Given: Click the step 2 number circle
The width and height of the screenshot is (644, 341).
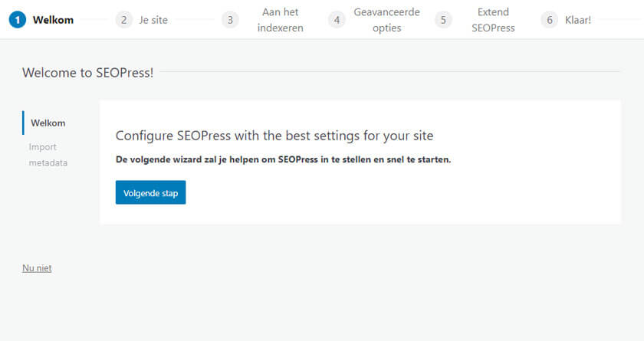Looking at the screenshot, I should tap(124, 20).
